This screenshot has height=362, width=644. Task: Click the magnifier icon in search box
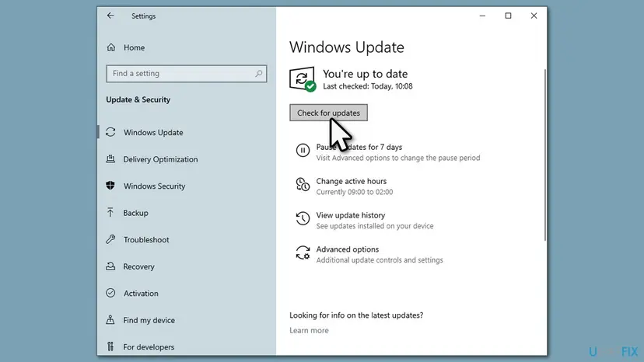point(258,74)
